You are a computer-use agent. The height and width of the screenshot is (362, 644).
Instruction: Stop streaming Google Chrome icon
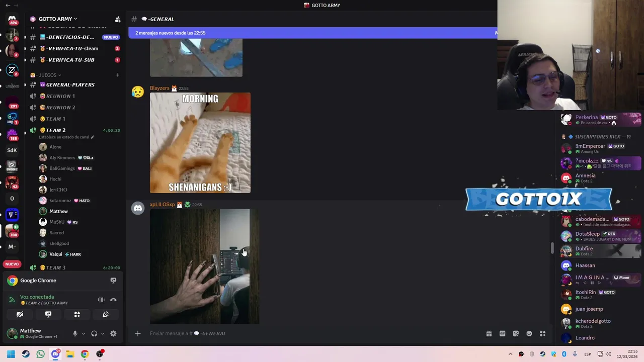tap(113, 281)
